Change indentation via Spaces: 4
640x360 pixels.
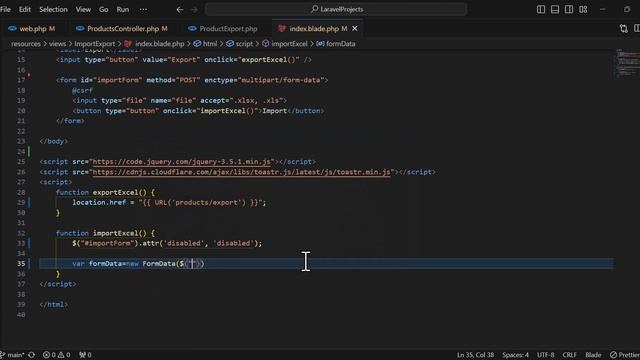click(x=515, y=355)
